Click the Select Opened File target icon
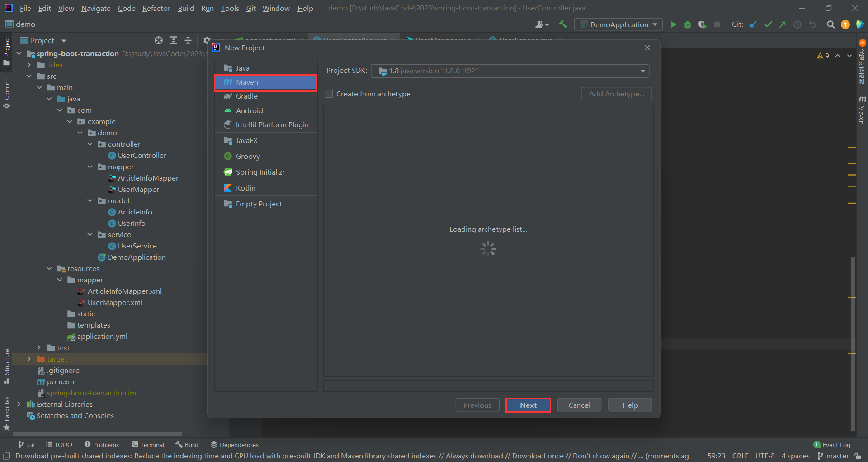The image size is (868, 462). pyautogui.click(x=159, y=40)
